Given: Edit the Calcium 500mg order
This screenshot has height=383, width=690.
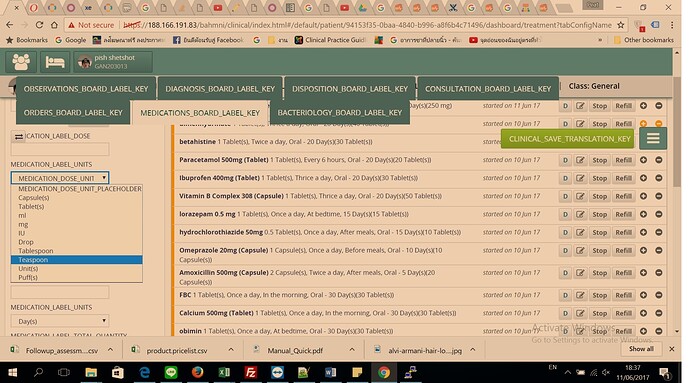Looking at the screenshot, I should point(580,313).
